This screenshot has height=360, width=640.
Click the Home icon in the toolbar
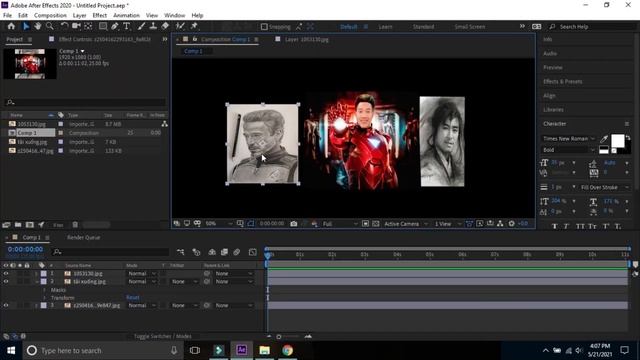pos(11,26)
